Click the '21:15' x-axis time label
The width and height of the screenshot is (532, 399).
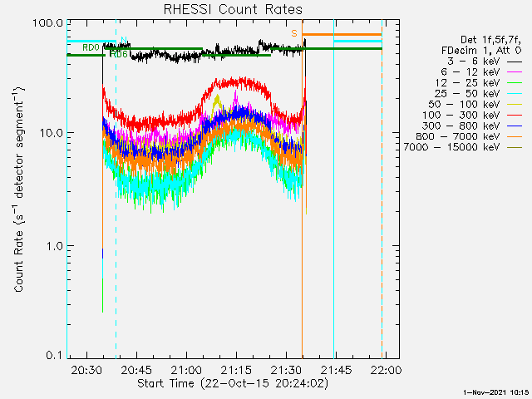(x=236, y=370)
